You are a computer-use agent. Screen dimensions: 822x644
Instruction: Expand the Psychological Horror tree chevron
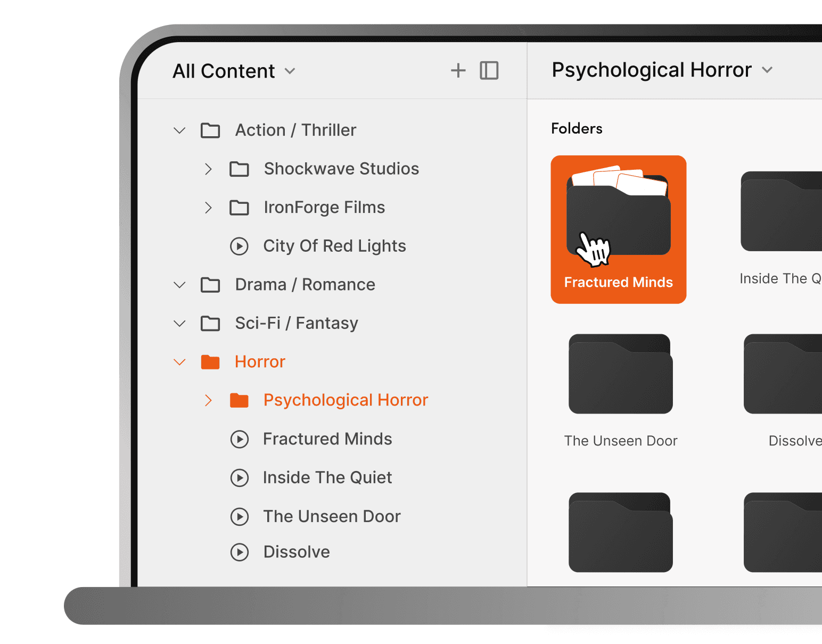click(x=208, y=400)
